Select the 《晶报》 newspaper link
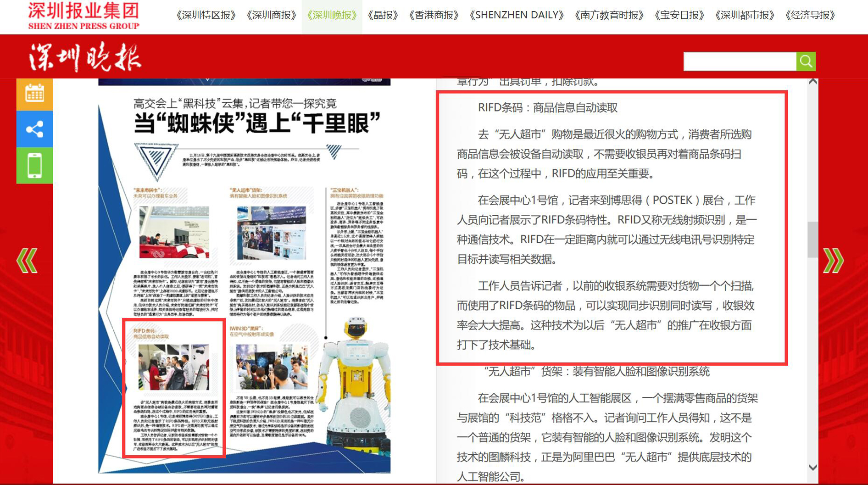This screenshot has width=868, height=485. 383,15
